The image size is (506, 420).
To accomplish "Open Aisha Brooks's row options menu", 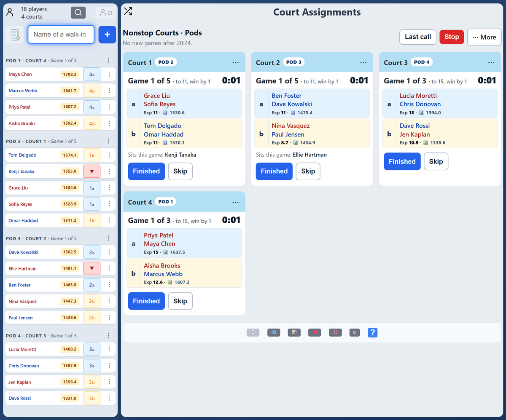I will click(x=109, y=123).
